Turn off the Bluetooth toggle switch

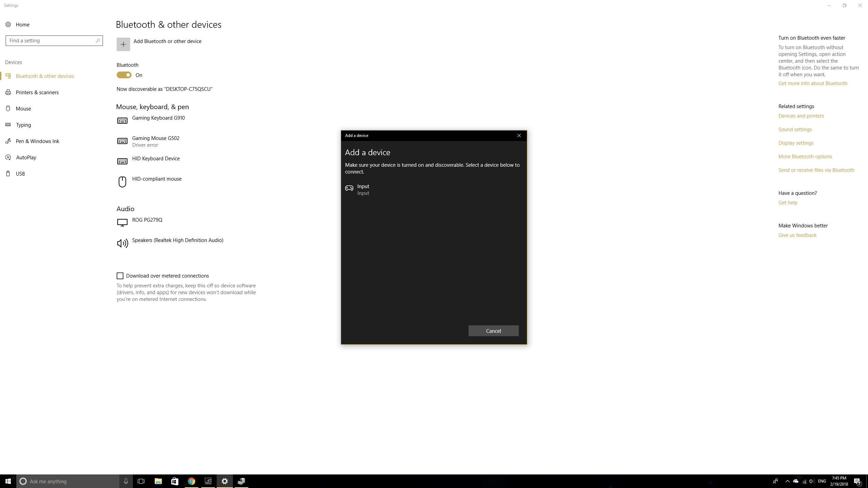(x=124, y=75)
